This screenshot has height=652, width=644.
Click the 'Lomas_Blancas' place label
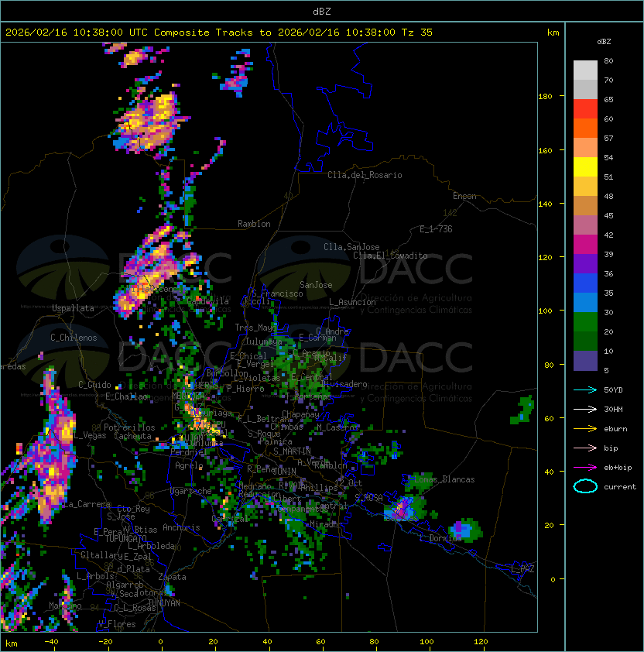[444, 479]
